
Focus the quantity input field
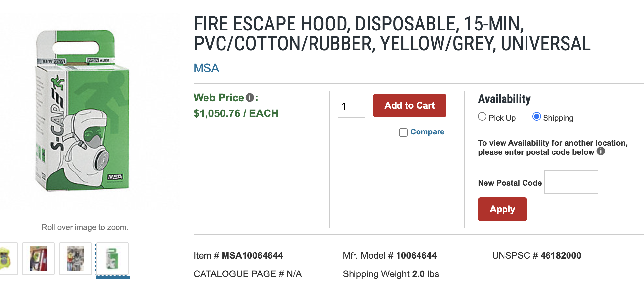coord(352,106)
